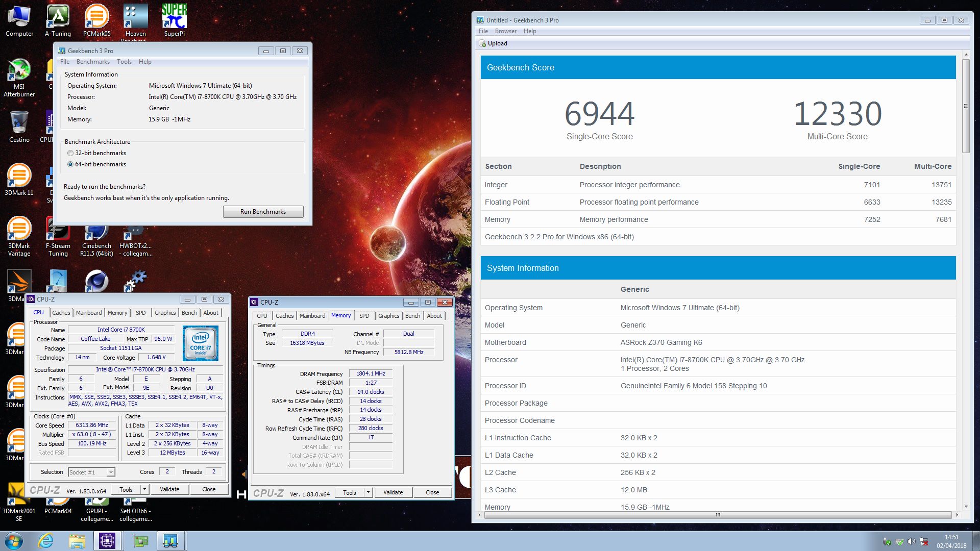Open the volume speaker tray icon

pos(912,541)
